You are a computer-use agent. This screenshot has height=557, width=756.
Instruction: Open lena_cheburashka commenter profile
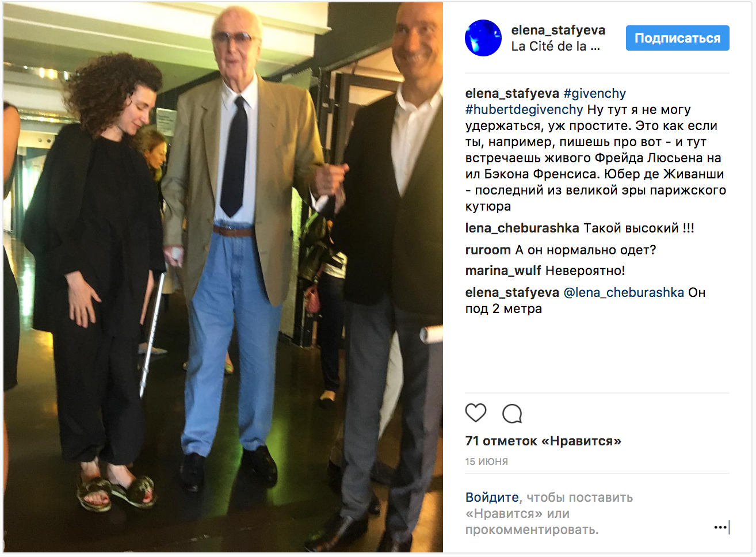[x=522, y=228]
